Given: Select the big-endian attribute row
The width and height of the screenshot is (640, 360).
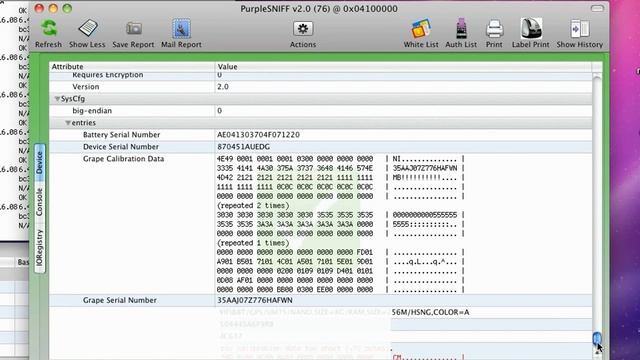Looking at the screenshot, I should coord(320,111).
